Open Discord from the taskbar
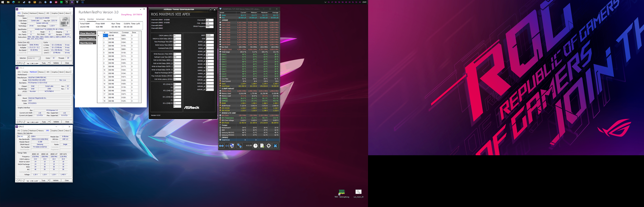The height and width of the screenshot is (207, 644). [x=51, y=2]
